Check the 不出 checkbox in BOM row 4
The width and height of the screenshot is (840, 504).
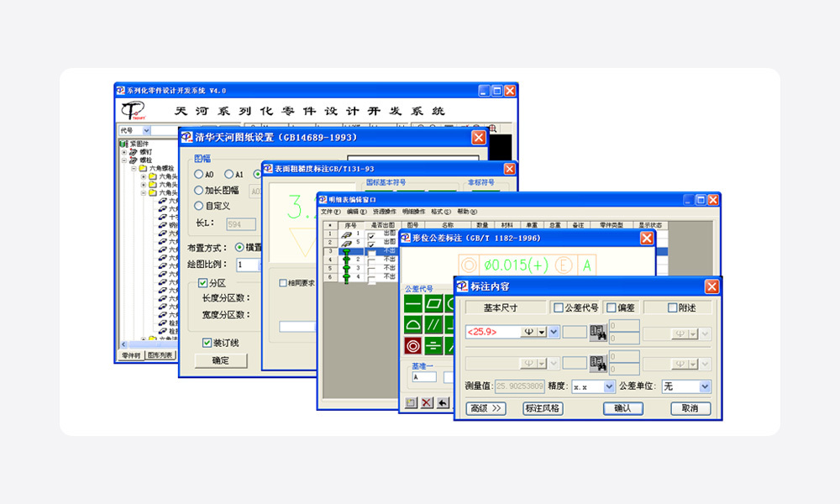[x=371, y=263]
